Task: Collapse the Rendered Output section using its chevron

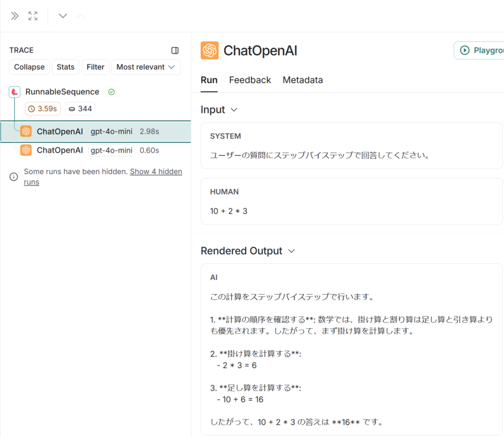Action: pos(292,251)
